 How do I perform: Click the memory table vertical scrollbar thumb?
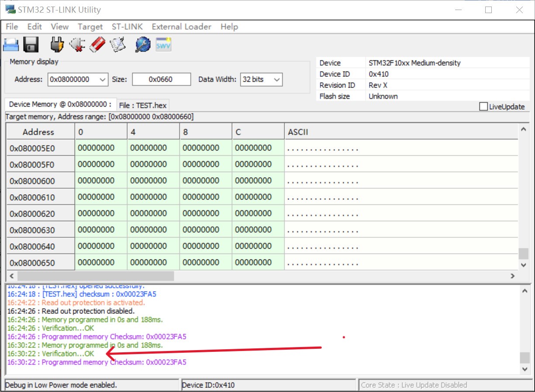tap(523, 254)
